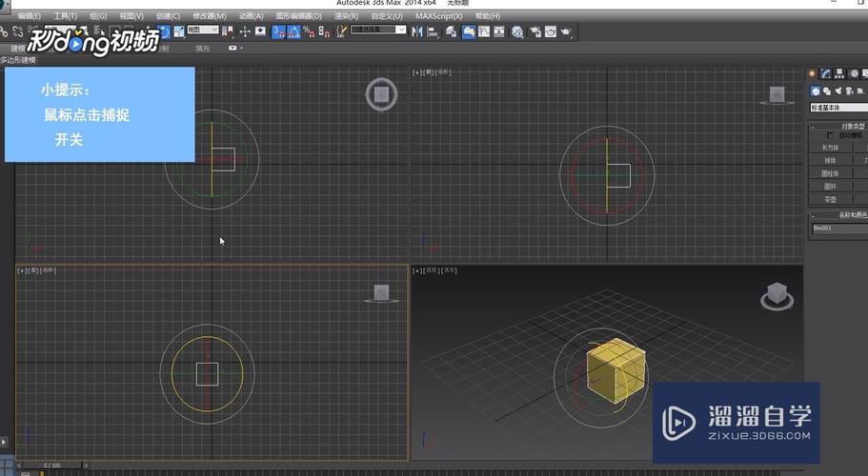Open the 编辑(E) menu
The width and height of the screenshot is (868, 476).
[30, 16]
